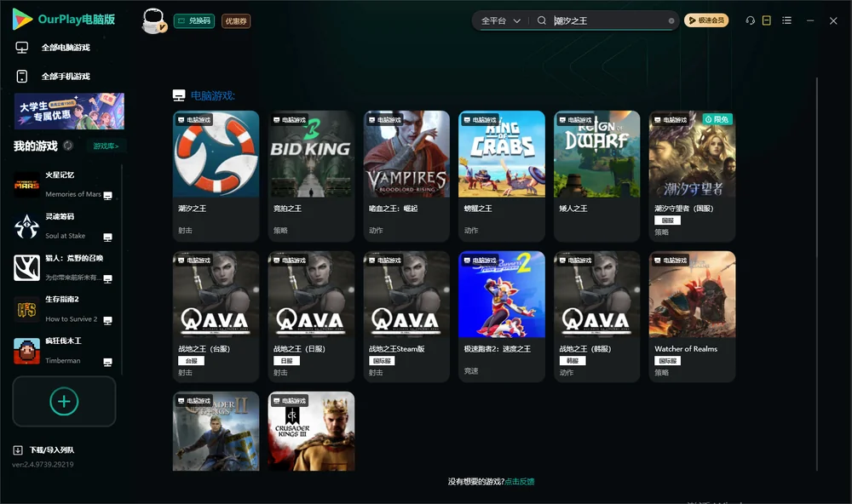Select 全部手机游戏 in the sidebar
This screenshot has width=852, height=504.
coord(66,77)
